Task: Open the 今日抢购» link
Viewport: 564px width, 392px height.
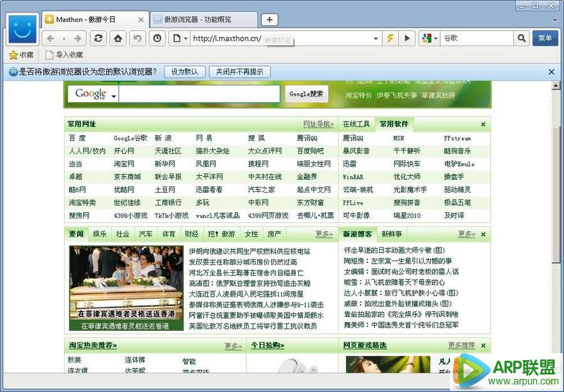Action: [x=268, y=345]
